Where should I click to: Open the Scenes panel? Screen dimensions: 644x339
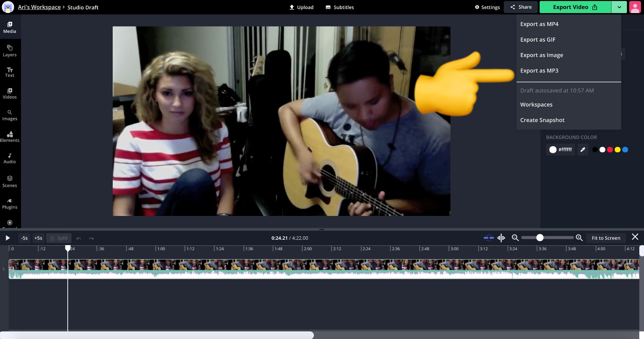pos(10,181)
